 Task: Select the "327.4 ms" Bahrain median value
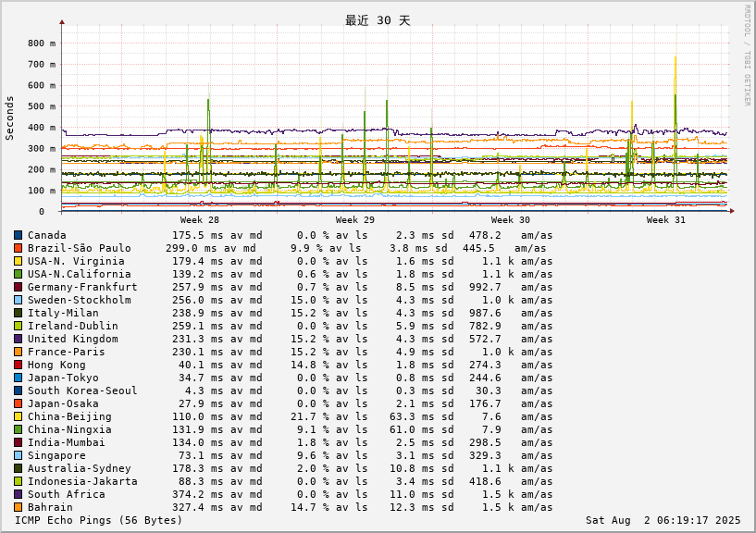coord(198,507)
